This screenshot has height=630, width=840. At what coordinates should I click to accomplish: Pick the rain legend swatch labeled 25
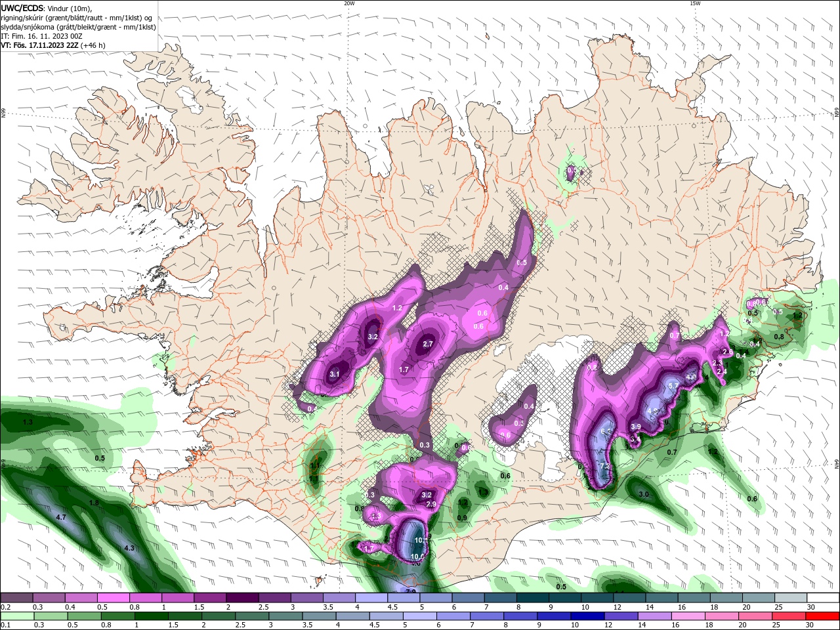tap(788, 616)
